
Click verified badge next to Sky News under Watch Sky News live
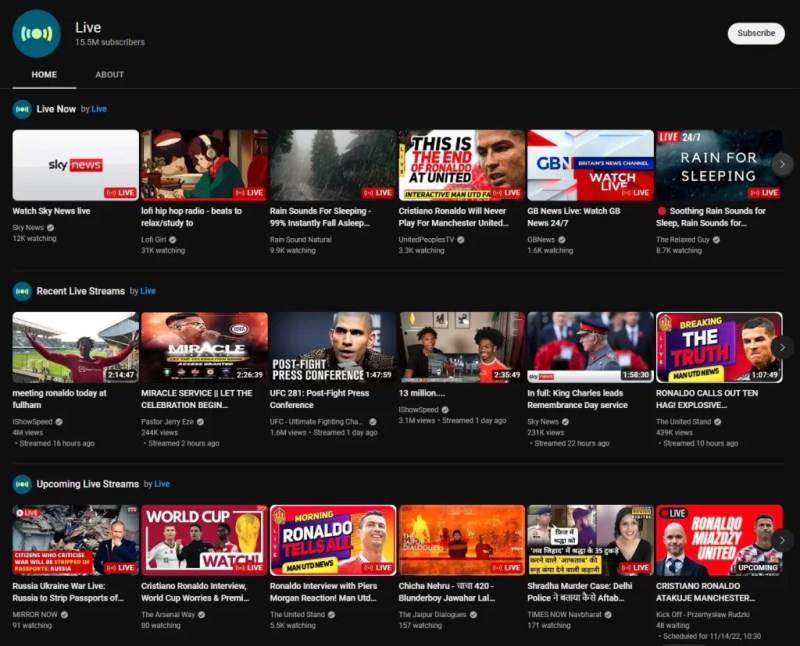point(51,228)
